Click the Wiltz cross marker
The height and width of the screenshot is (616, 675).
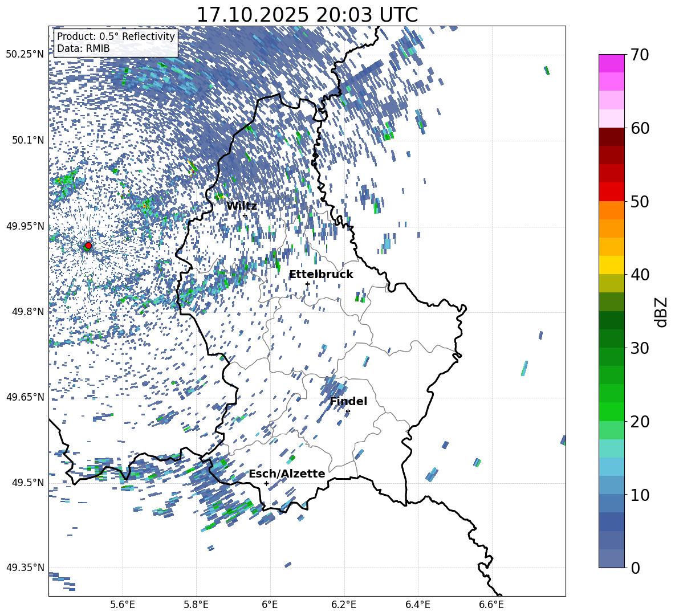245,216
